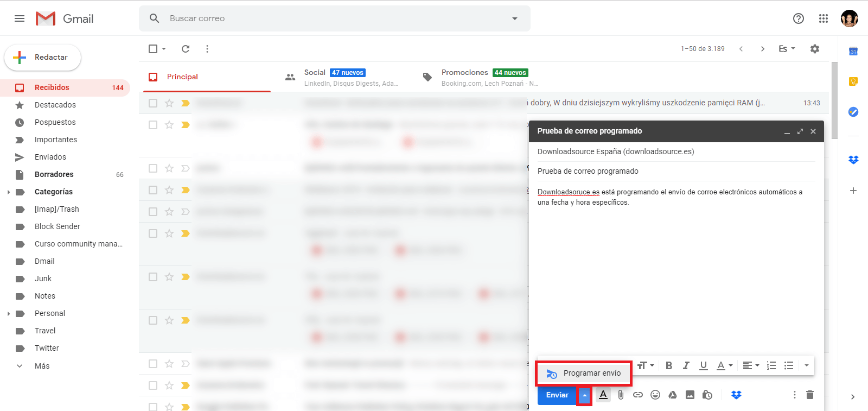Tick the select-all checkbox above inbox
The image size is (868, 411).
coord(153,49)
